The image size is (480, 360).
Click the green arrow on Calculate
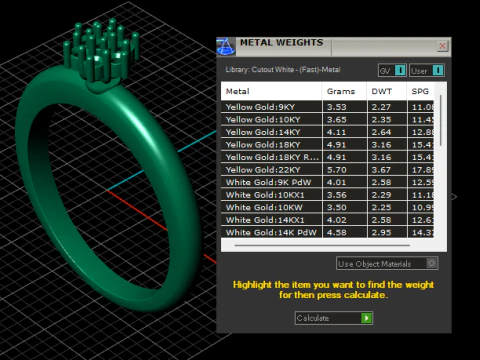click(366, 318)
